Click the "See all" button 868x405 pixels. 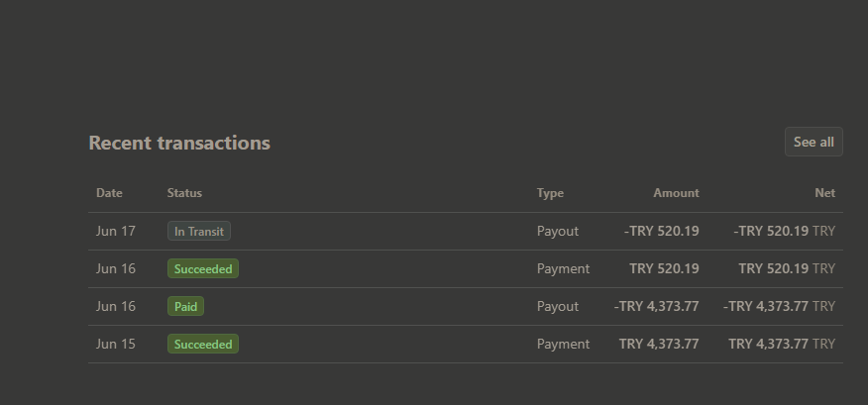point(814,142)
